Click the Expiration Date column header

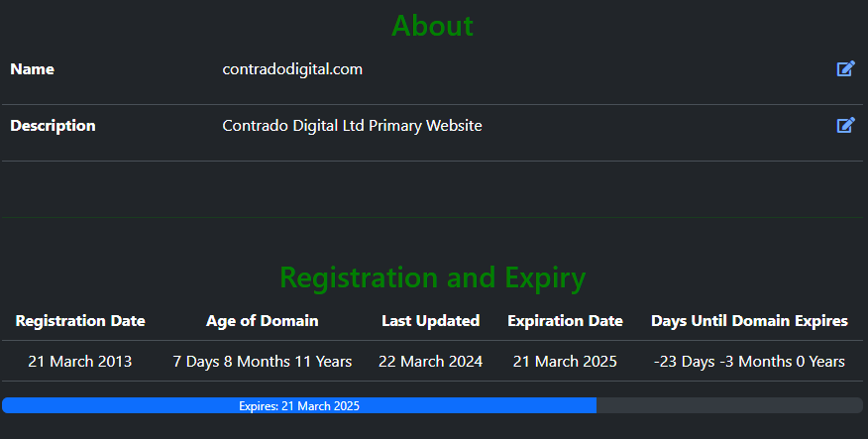point(565,321)
